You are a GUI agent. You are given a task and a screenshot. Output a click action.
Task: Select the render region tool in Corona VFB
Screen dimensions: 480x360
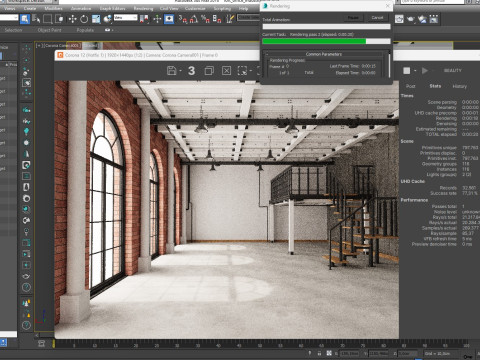[x=242, y=70]
